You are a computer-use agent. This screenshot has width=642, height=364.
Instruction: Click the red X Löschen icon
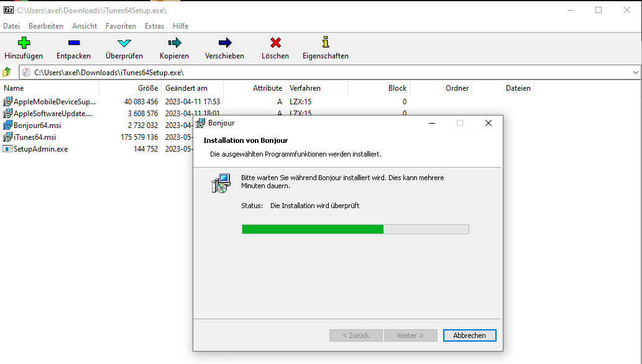[275, 43]
